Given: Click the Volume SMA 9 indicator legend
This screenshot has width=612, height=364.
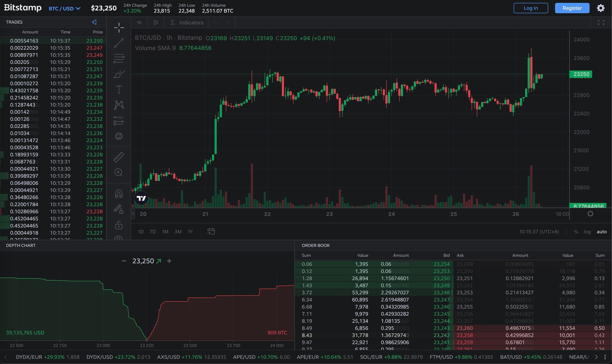Looking at the screenshot, I should [x=173, y=48].
